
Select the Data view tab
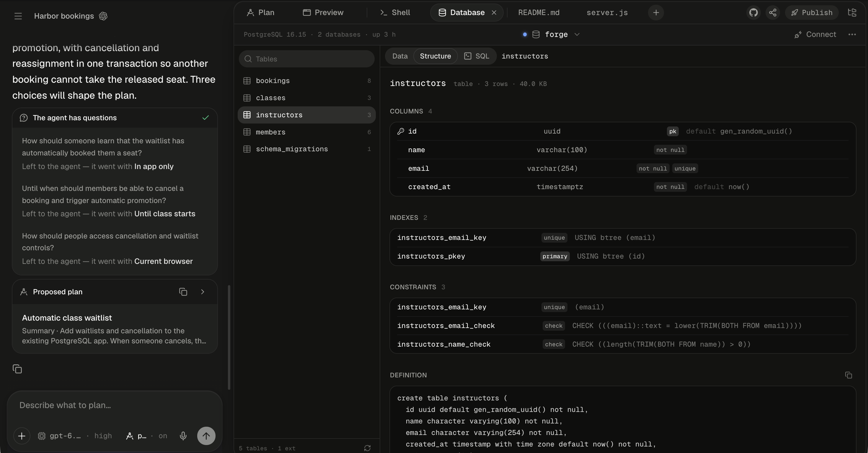coord(400,56)
